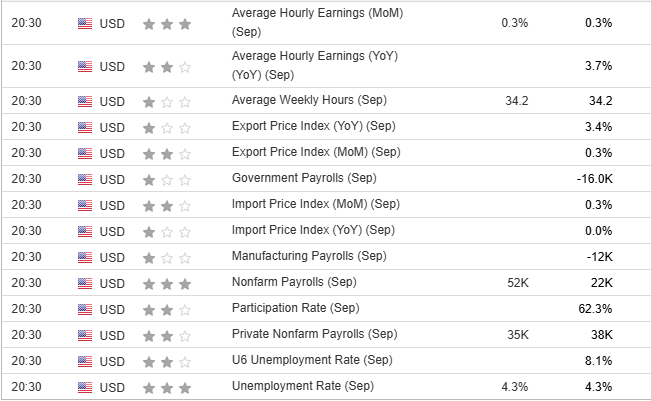Open Import Price Index (MoM) event
This screenshot has height=401, width=651.
pos(315,204)
